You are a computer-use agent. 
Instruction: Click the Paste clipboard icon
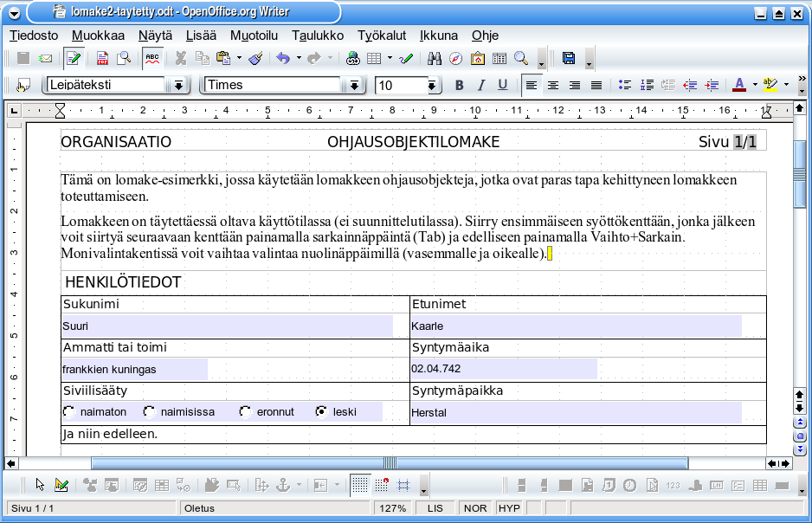[223, 59]
